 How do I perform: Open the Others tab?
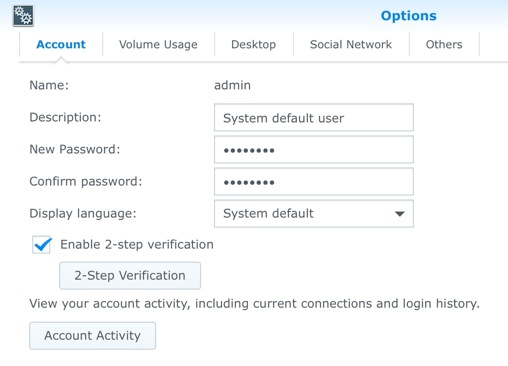coord(444,44)
